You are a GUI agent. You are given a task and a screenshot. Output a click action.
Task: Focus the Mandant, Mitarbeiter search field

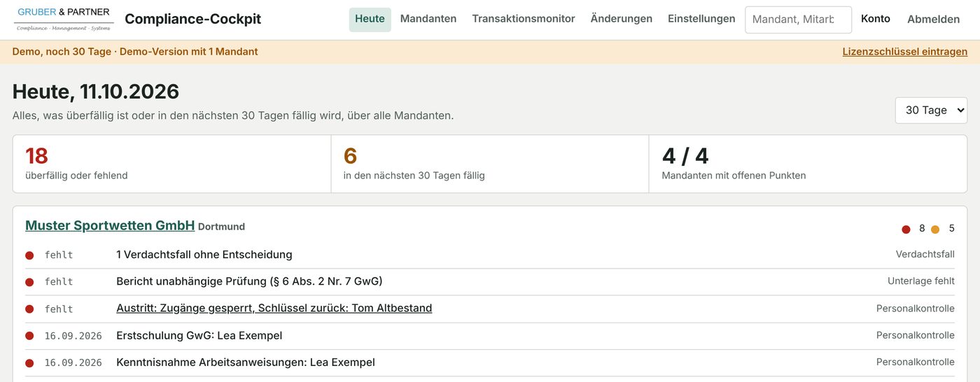[x=798, y=20]
